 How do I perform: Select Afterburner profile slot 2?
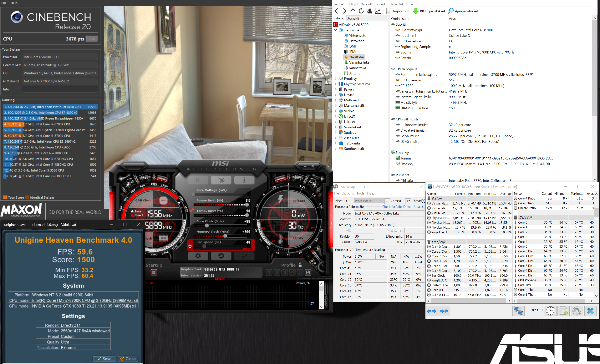point(277,272)
